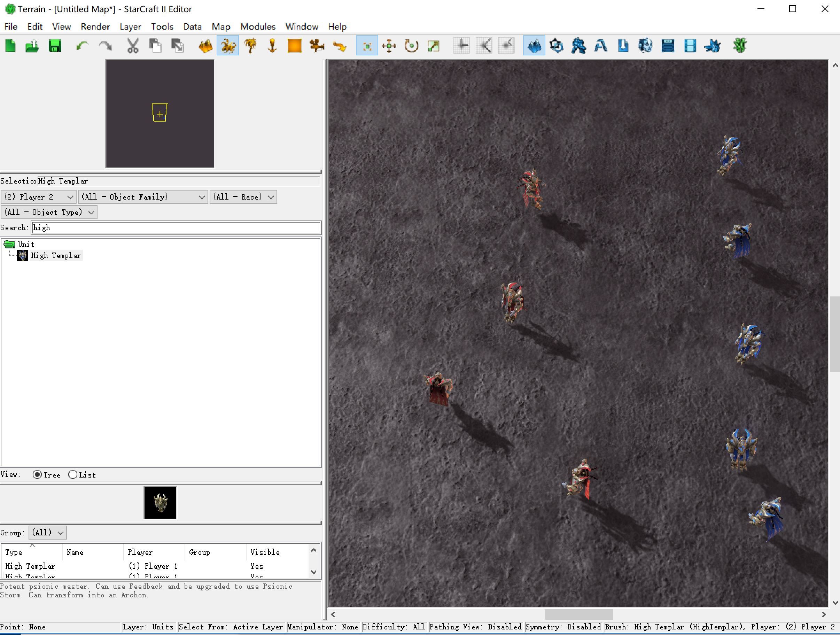Toggle the second grid angle snap icon
The image size is (840, 635).
pyautogui.click(x=484, y=46)
